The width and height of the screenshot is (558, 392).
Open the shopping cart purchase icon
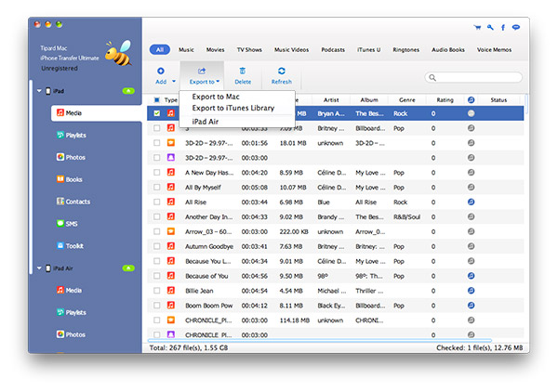[x=477, y=27]
